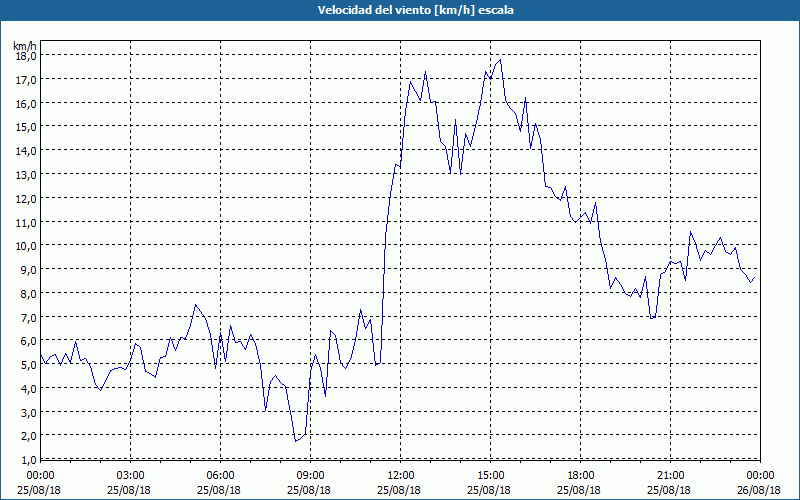Click the 5,0 value on the y-axis
This screenshot has height=500, width=800.
click(28, 365)
